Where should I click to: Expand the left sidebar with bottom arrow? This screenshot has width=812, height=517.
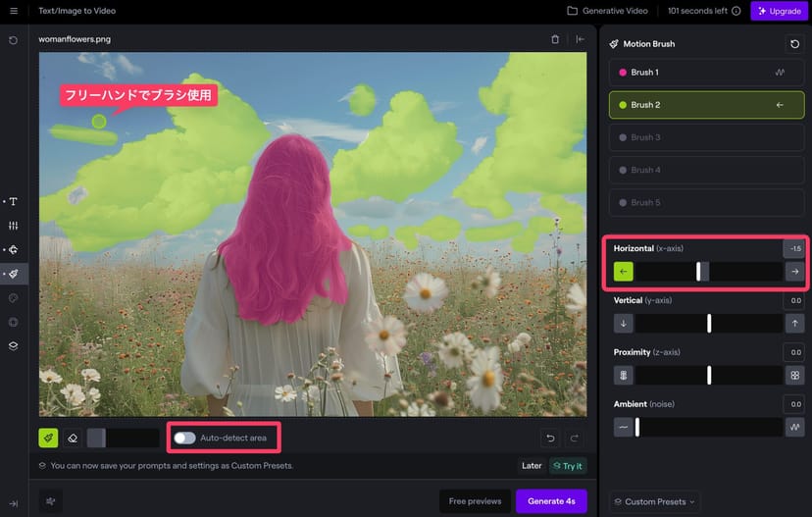point(13,503)
